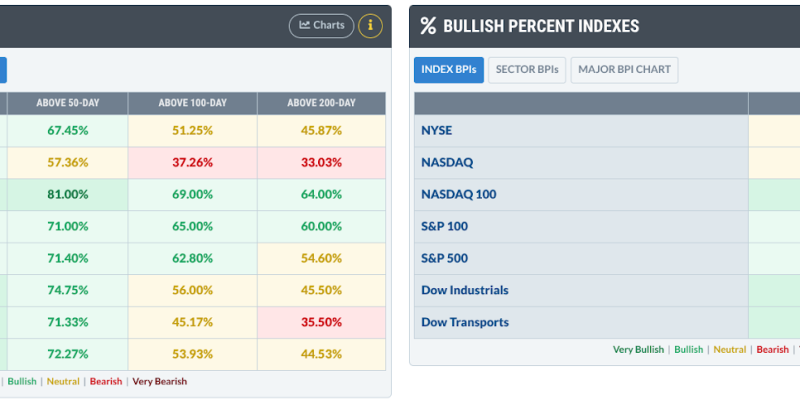800x400 pixels.
Task: Select the Dow Transports row link
Action: pos(465,322)
